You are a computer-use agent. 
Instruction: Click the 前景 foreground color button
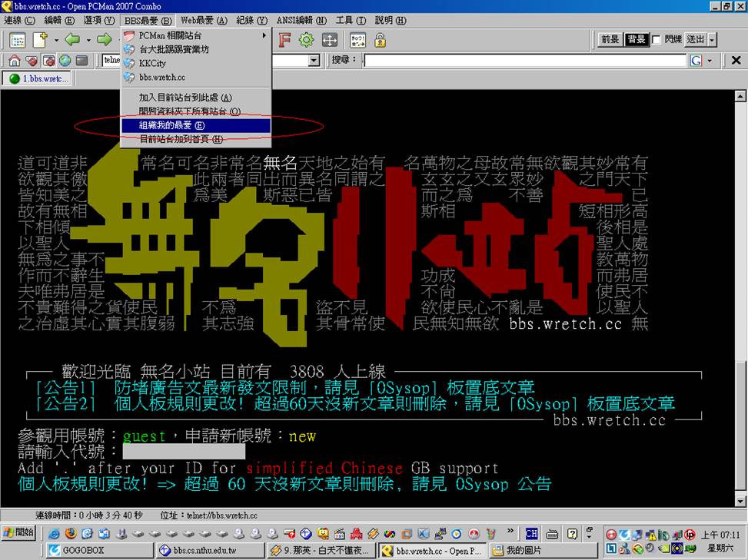pyautogui.click(x=610, y=39)
